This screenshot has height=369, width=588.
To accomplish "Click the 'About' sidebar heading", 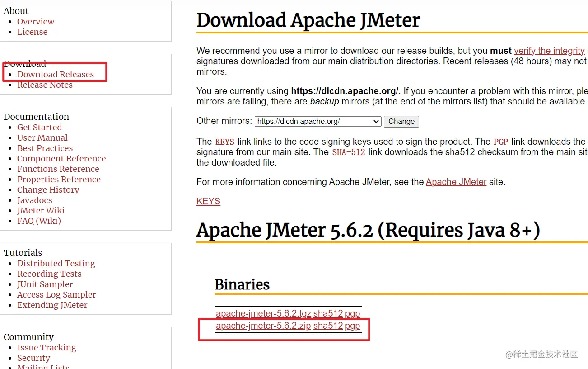I will coord(16,11).
